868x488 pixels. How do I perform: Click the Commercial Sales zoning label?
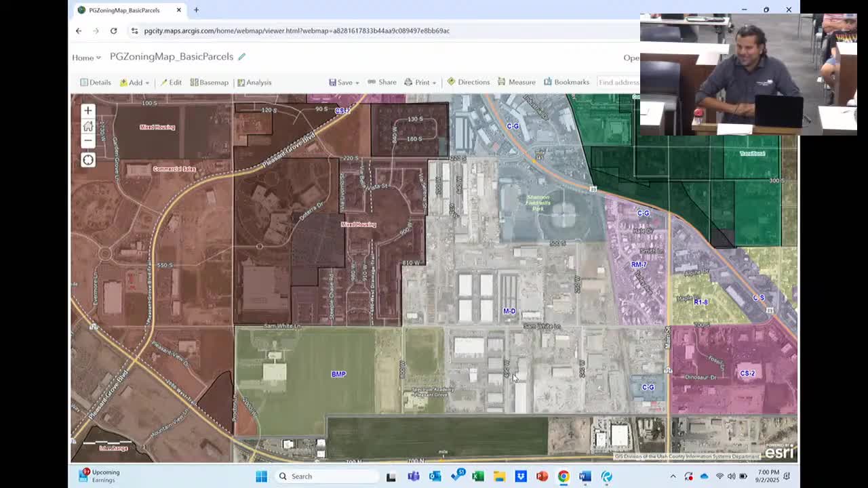[x=174, y=169]
